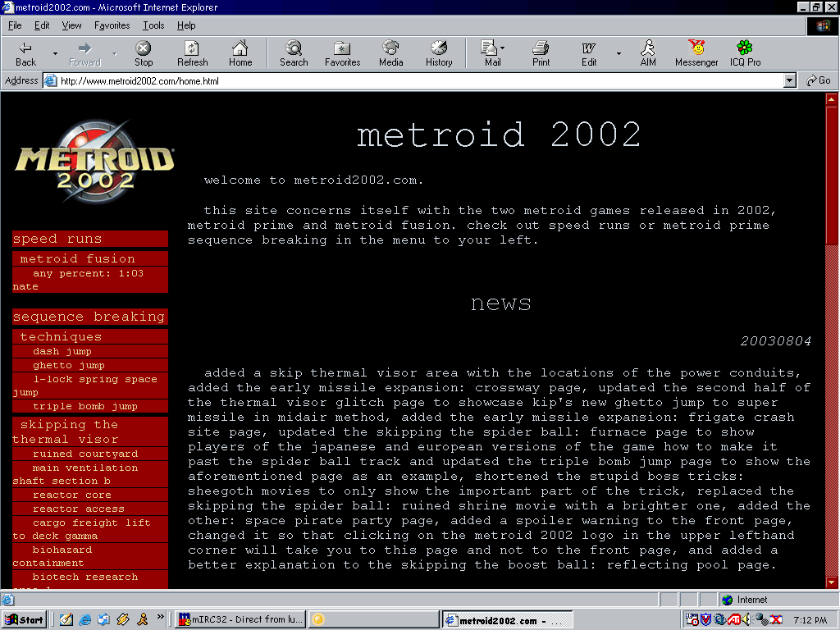Open the Back history dropdown arrow

(x=55, y=53)
